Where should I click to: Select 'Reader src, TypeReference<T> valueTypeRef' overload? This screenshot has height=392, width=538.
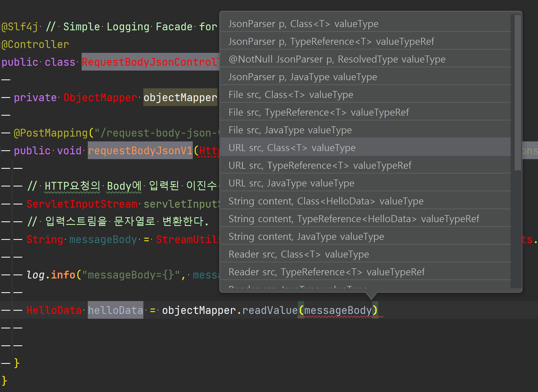click(365, 272)
